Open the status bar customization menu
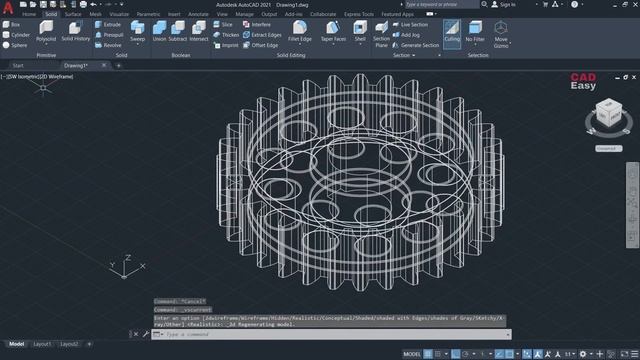Viewport: 640px width, 360px height. (x=634, y=354)
